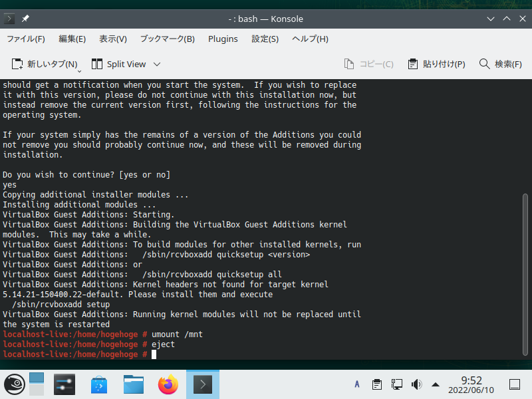Click the show desktop button

pyautogui.click(x=515, y=384)
